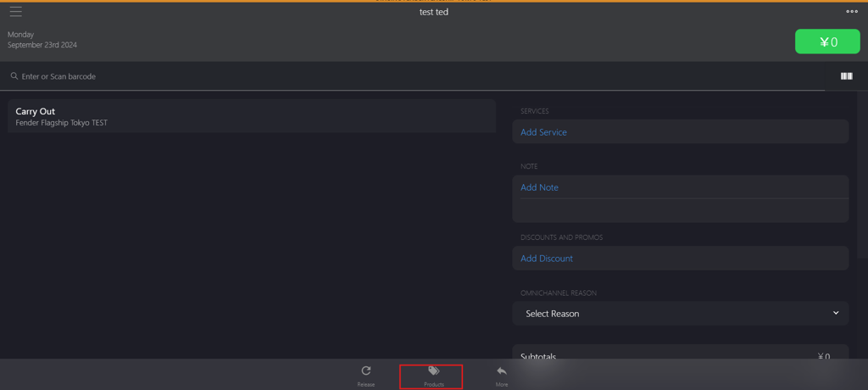Viewport: 868px width, 390px height.
Task: Click Add Discount link
Action: click(x=547, y=259)
